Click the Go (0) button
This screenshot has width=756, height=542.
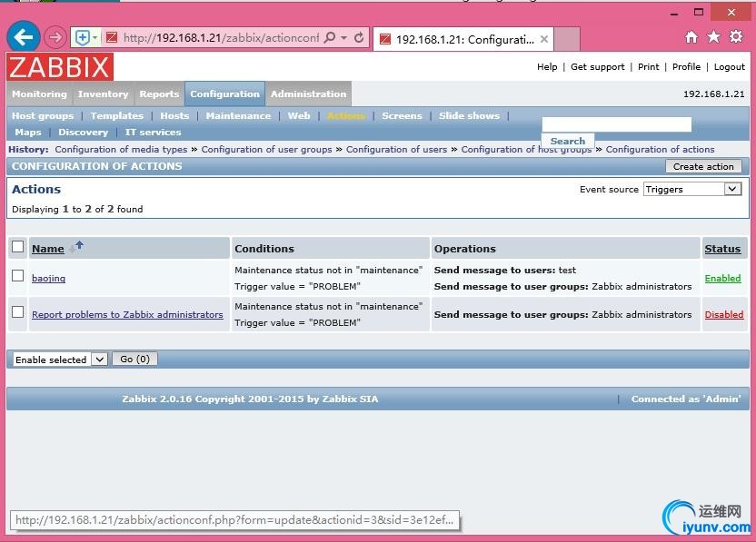coord(135,359)
